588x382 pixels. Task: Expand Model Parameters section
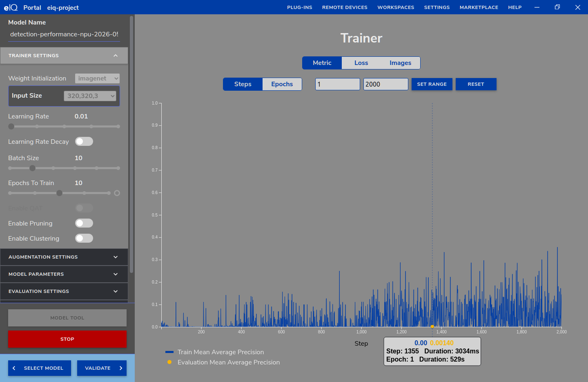pos(64,274)
